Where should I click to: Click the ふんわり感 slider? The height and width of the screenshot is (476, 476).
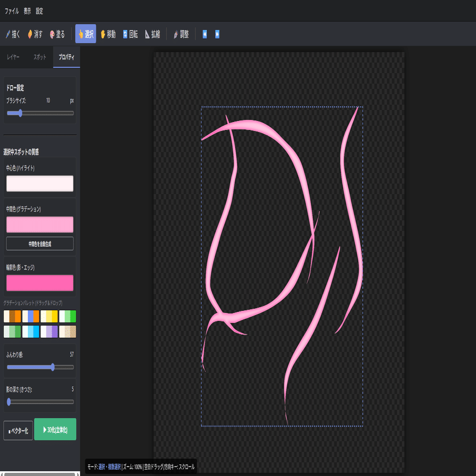[40, 367]
